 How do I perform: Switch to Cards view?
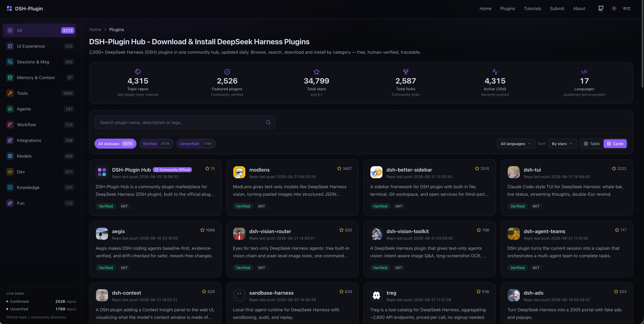[x=615, y=144]
